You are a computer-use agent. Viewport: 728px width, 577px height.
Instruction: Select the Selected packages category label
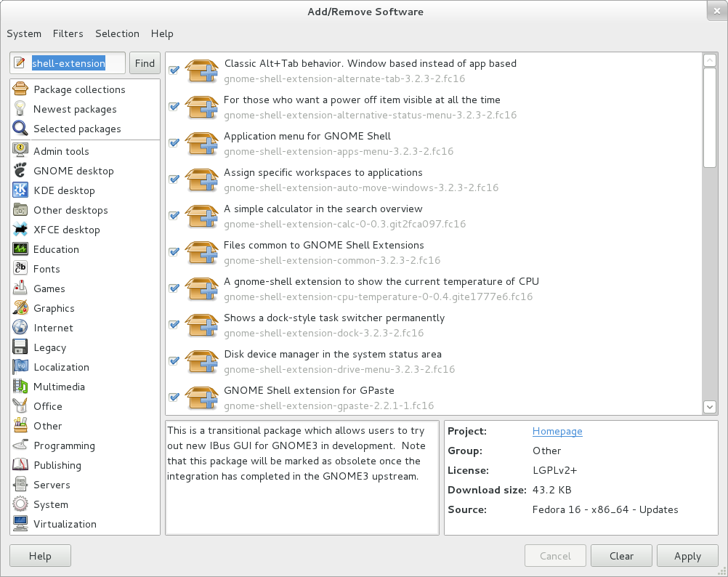point(77,129)
